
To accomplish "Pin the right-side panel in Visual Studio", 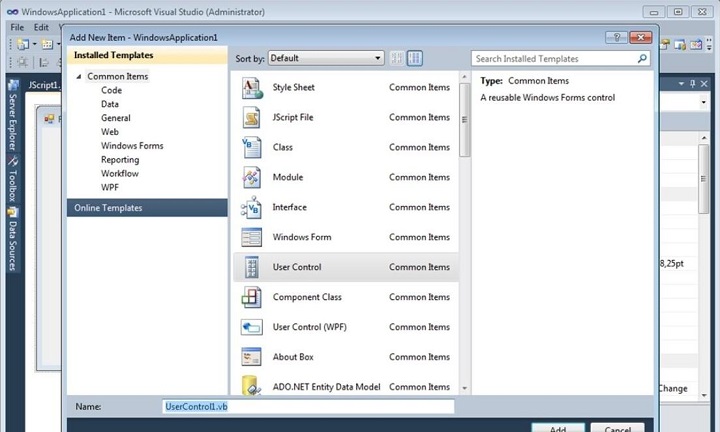I will pyautogui.click(x=693, y=84).
